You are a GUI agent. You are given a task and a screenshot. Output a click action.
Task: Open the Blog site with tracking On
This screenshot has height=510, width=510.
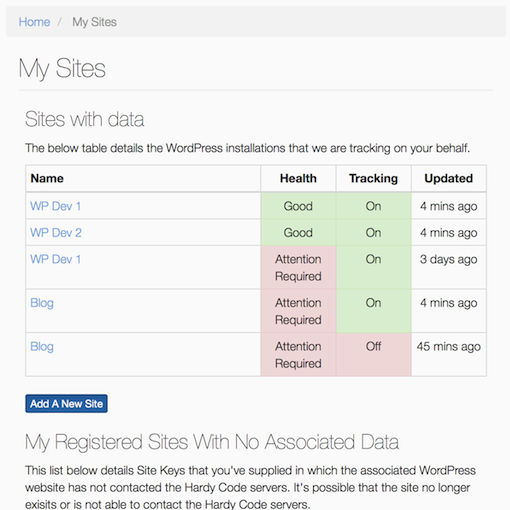[x=42, y=303]
